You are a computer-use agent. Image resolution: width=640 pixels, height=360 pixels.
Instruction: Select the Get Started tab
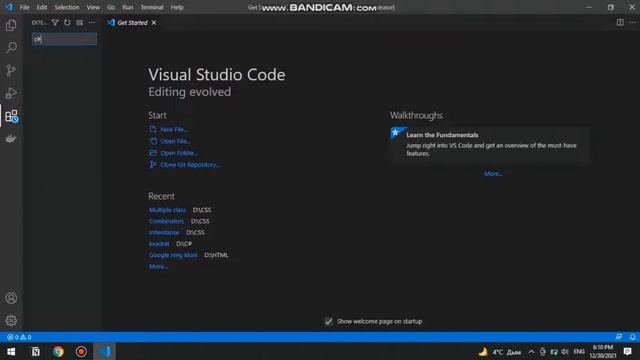132,23
